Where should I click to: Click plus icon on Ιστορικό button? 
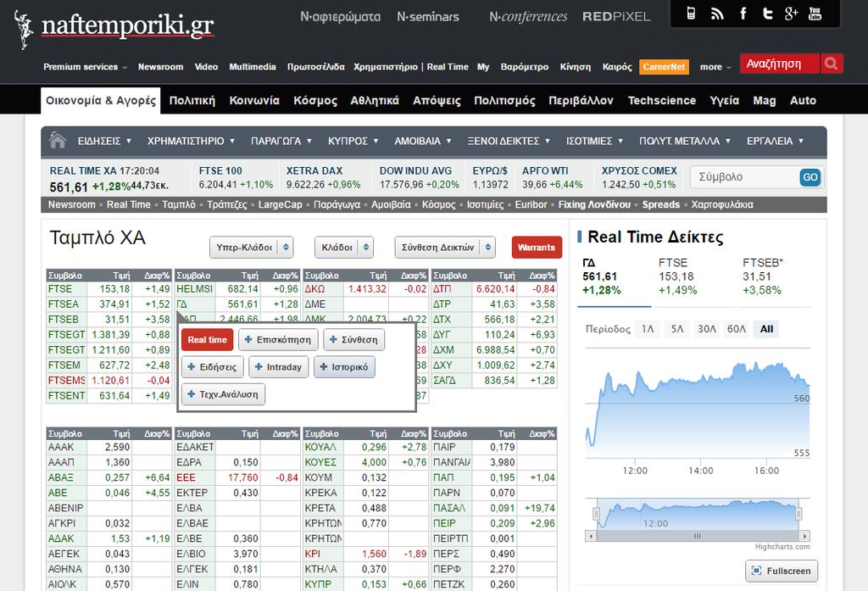tap(324, 366)
